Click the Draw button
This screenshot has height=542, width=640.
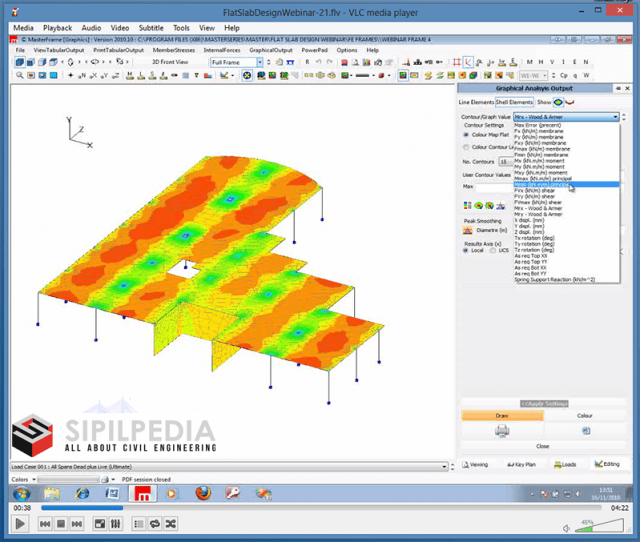(502, 415)
